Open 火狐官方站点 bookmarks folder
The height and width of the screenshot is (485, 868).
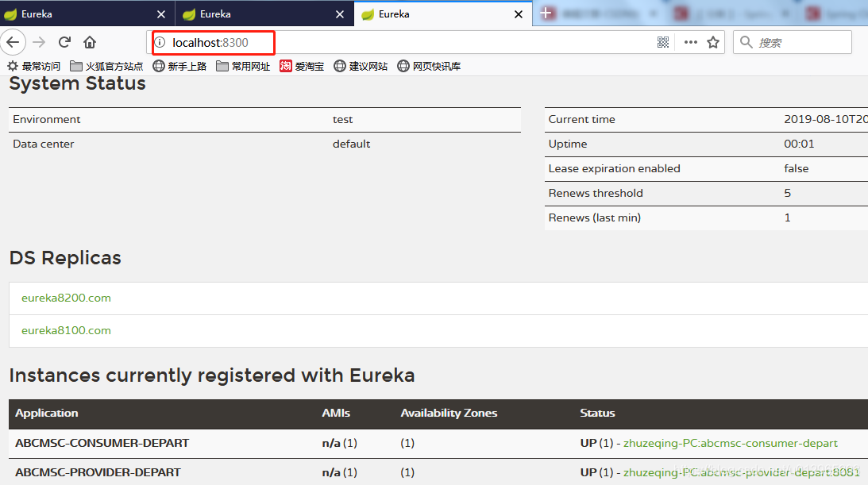click(x=106, y=67)
